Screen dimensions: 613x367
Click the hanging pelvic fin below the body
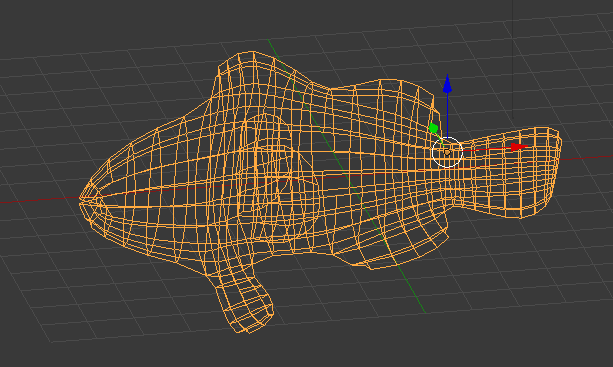click(243, 299)
